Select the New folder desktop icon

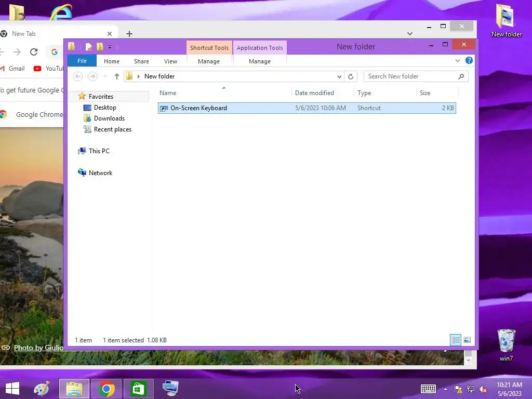tap(506, 21)
